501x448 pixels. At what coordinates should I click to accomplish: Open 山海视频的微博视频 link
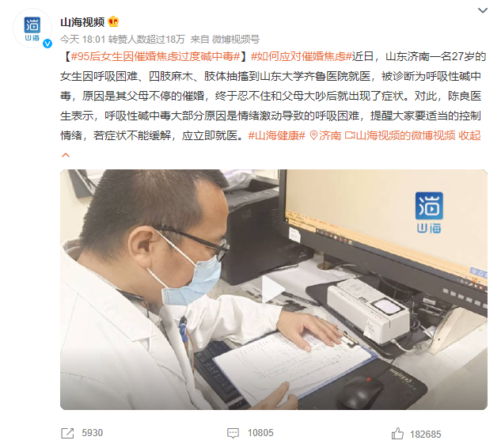pyautogui.click(x=400, y=135)
